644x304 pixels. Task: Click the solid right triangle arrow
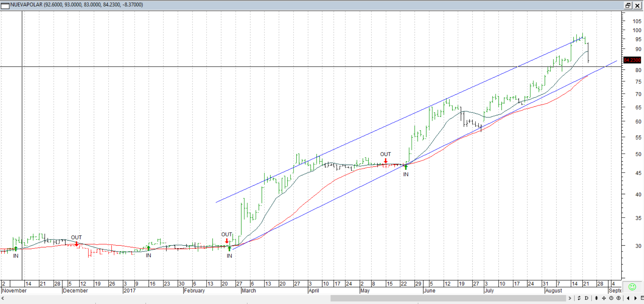(635, 298)
